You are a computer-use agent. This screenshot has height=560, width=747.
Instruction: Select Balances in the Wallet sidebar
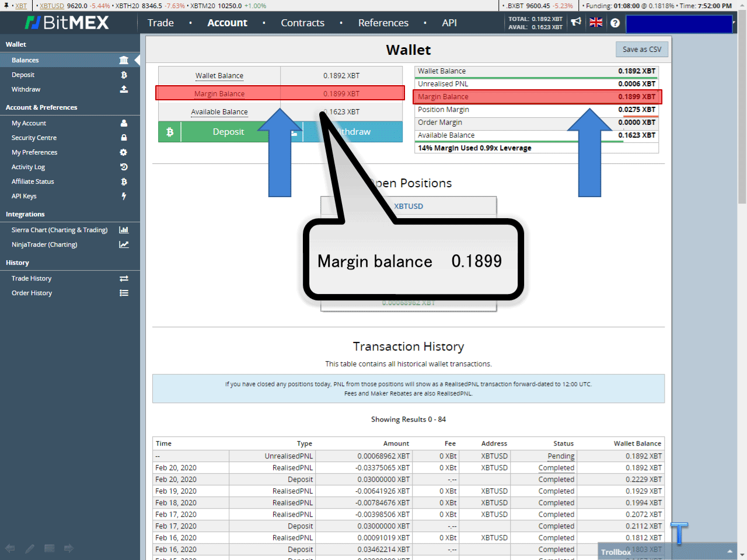[25, 60]
